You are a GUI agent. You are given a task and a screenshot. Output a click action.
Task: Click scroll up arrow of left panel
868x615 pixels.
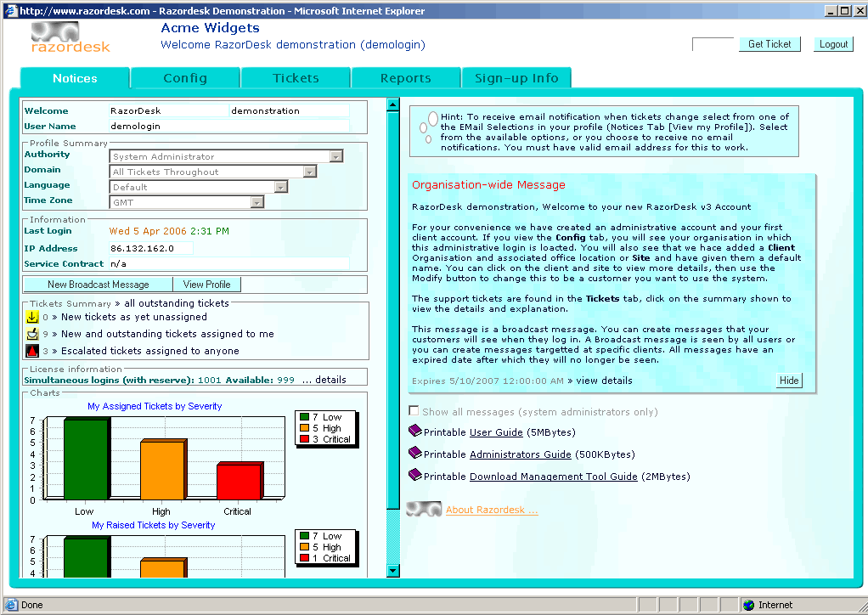393,105
